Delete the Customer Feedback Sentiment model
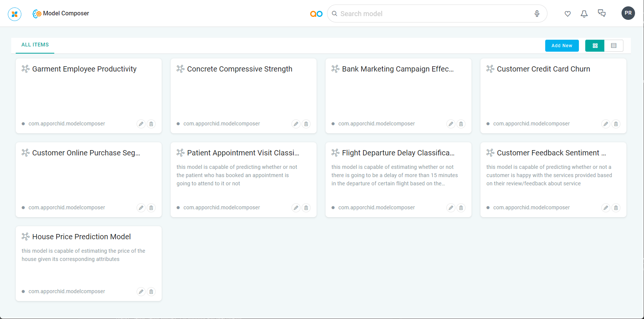644x319 pixels. pyautogui.click(x=616, y=208)
